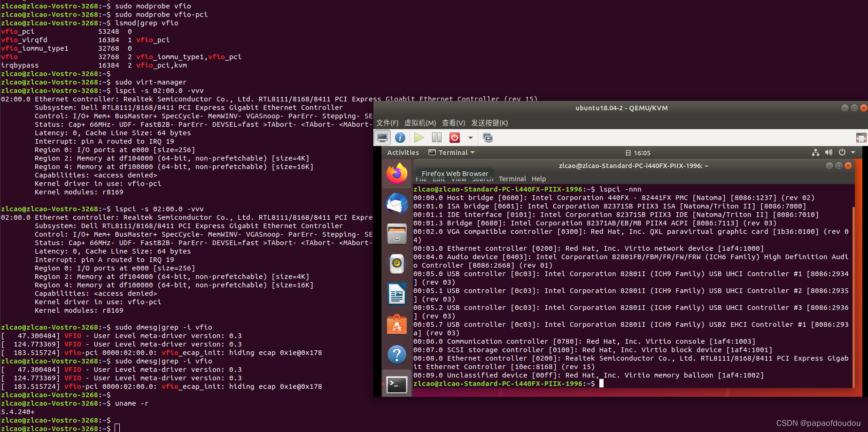Viewport: 868px width, 432px height.
Task: Click the guest power status icon
Action: (842, 153)
